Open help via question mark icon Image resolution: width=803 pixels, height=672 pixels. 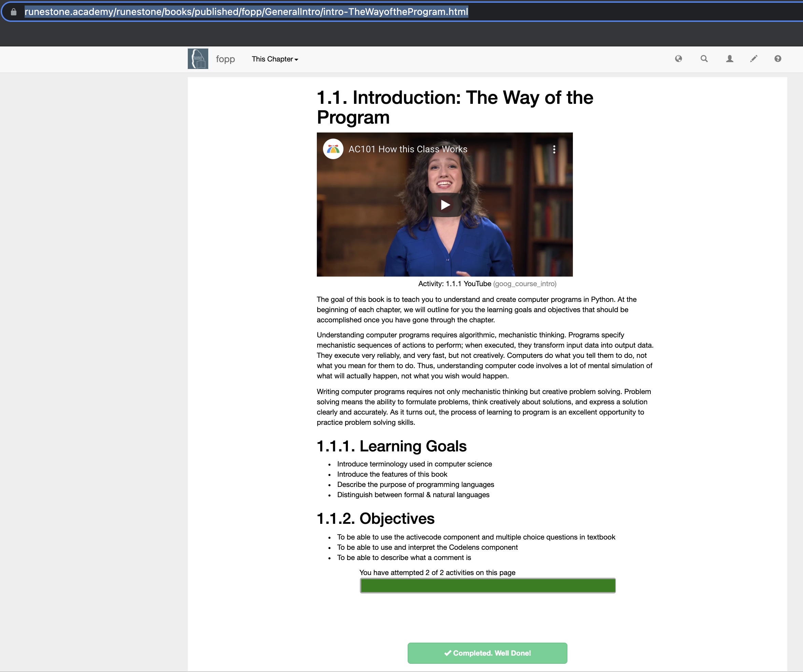[778, 59]
